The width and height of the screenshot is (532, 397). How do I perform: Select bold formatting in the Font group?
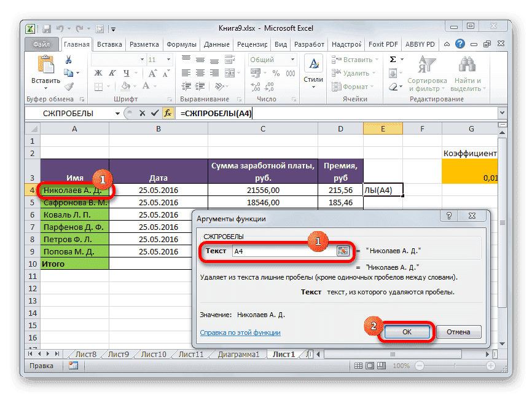(x=98, y=73)
